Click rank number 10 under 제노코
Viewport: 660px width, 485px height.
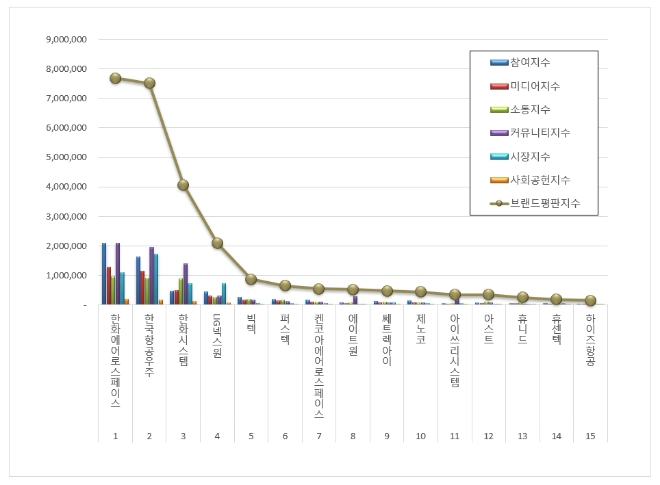pyautogui.click(x=421, y=436)
